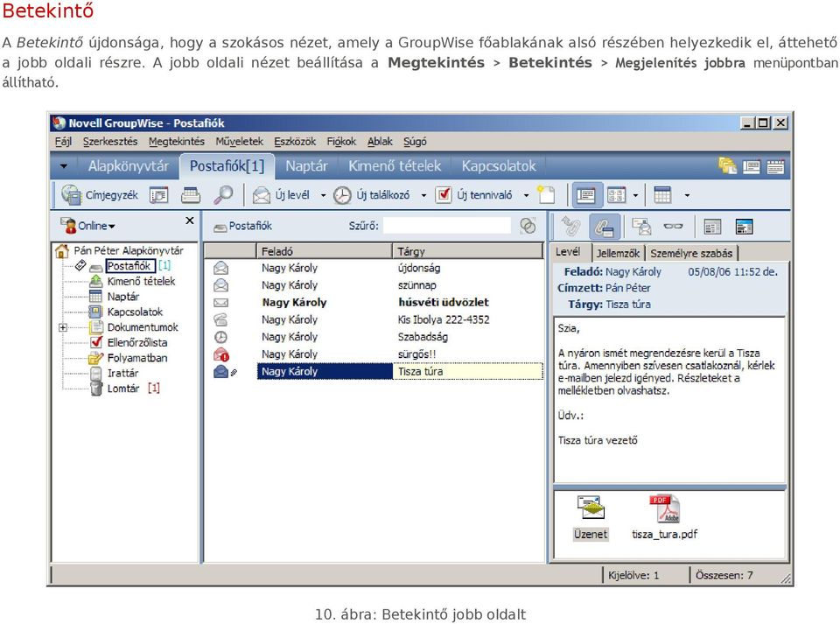The height and width of the screenshot is (624, 840).
Task: Select Ellenőrzőlista folder in the tree
Action: coord(137,342)
